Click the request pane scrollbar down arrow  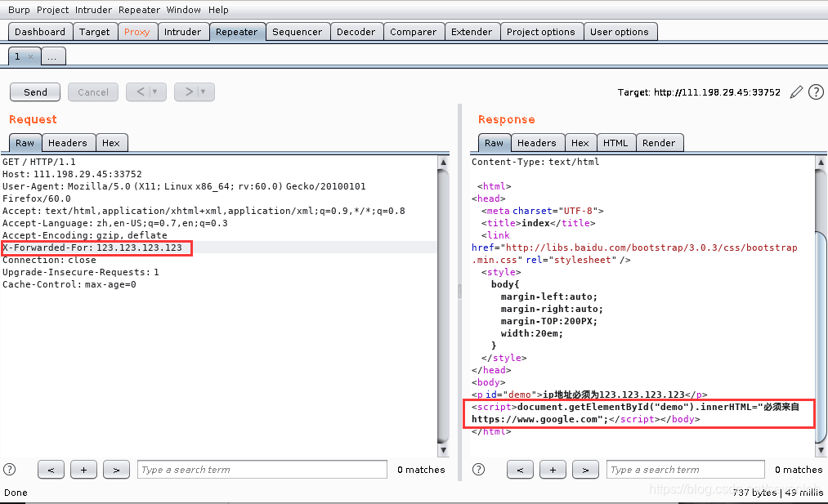point(444,450)
